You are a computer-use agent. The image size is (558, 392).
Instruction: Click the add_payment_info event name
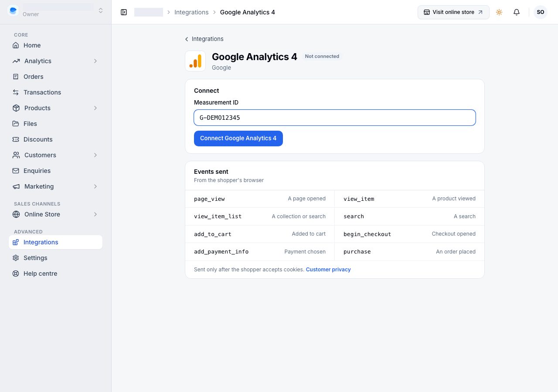point(221,252)
